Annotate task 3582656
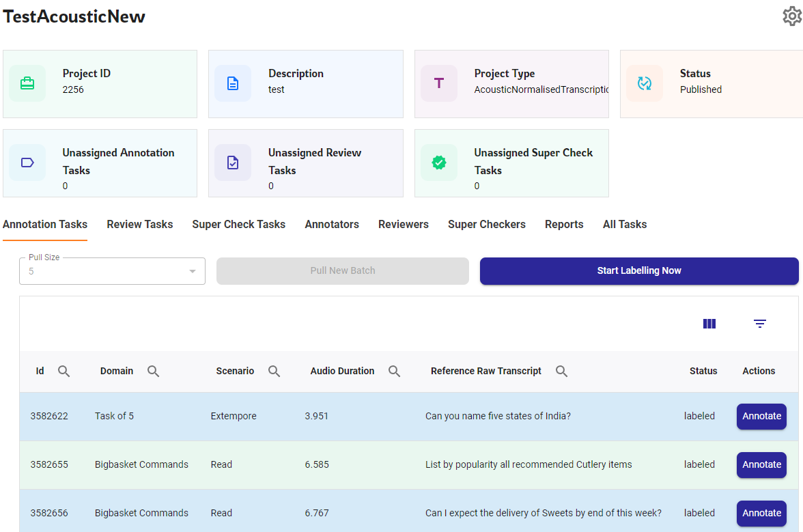This screenshot has width=803, height=532. click(x=761, y=513)
